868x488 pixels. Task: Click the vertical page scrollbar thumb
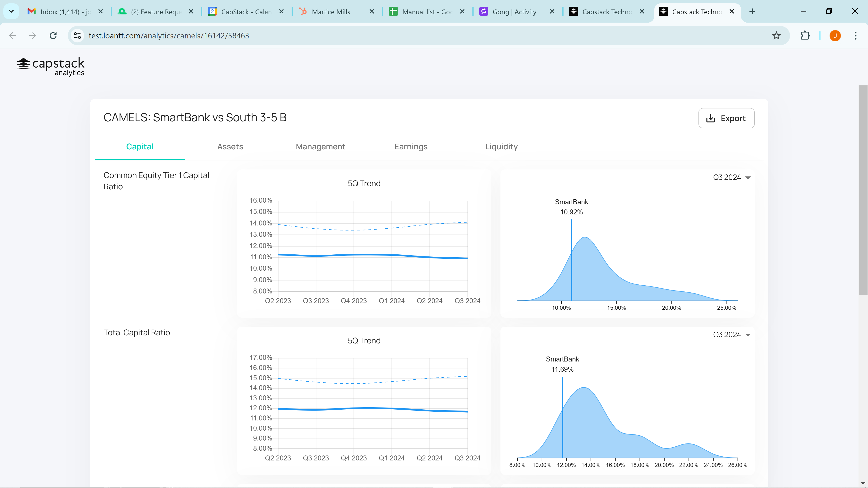tap(863, 190)
